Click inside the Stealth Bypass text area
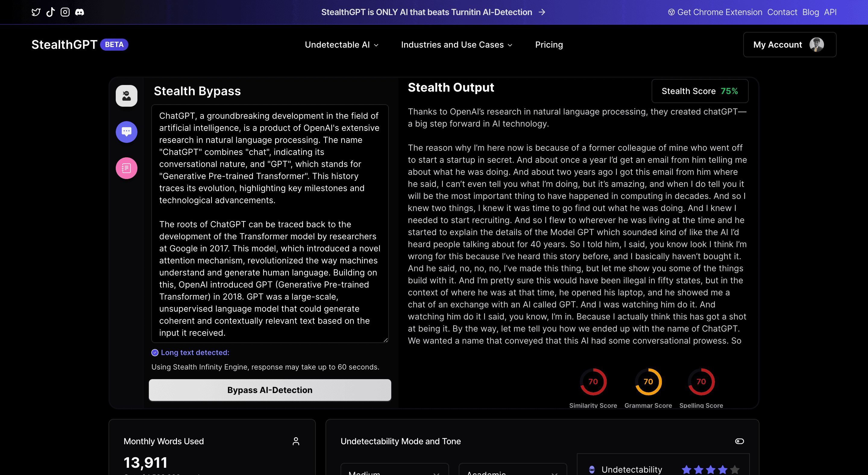The image size is (868, 475). coord(269,224)
